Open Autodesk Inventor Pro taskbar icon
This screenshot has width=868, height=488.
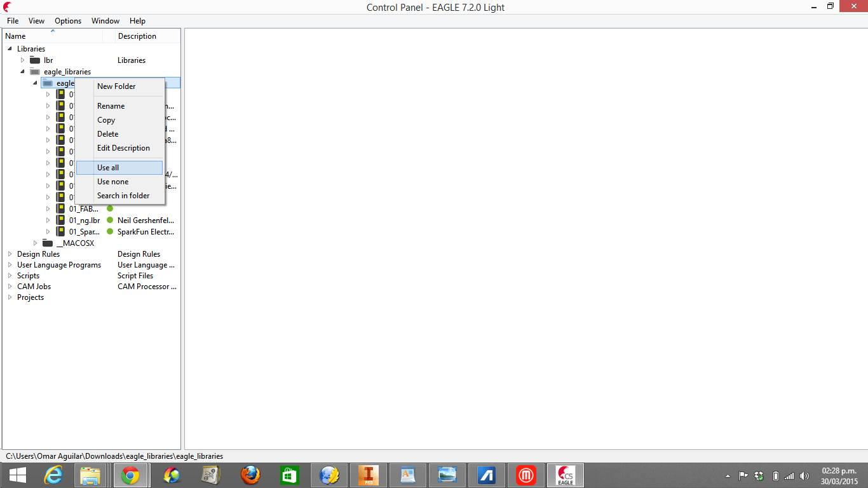click(x=368, y=475)
